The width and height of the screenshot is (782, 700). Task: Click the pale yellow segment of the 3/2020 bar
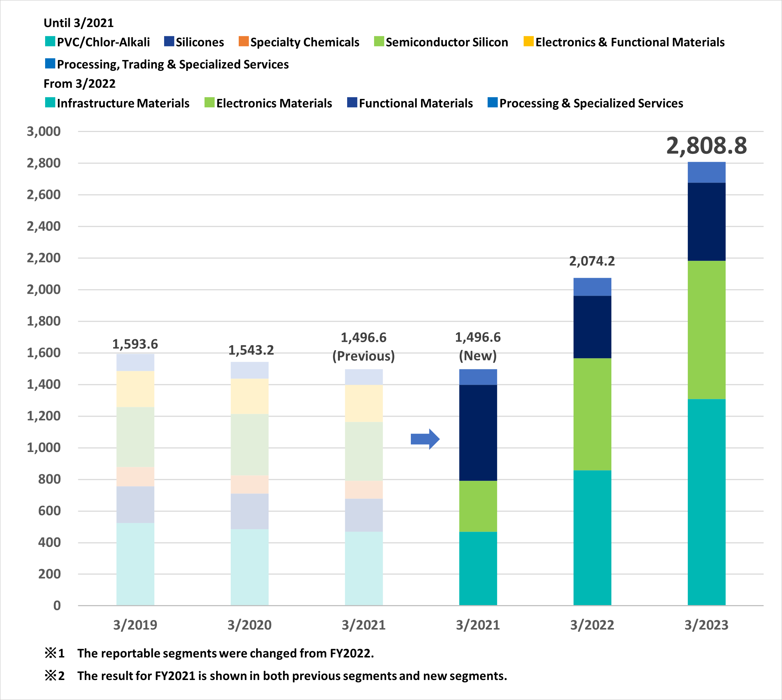(250, 396)
